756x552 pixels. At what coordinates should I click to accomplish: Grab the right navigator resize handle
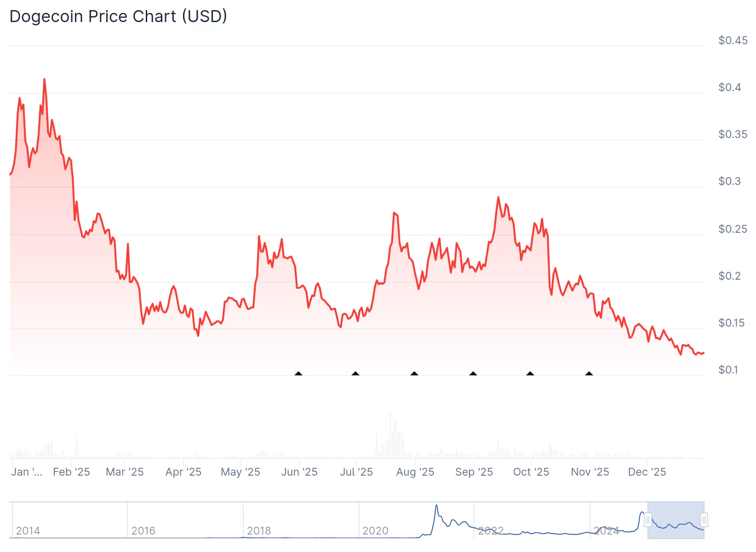704,520
